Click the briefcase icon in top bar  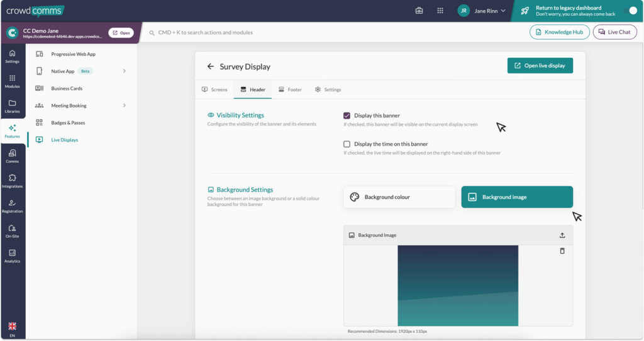tap(419, 11)
